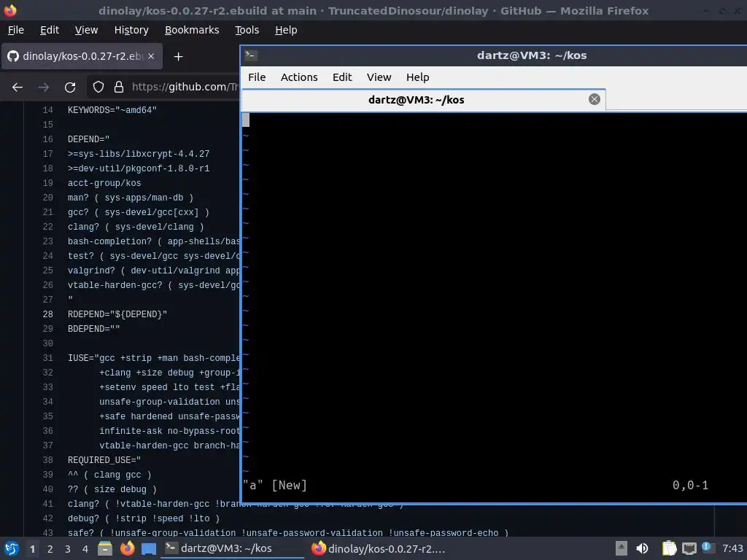
Task: Close the dinolay/kos browser tab
Action: coord(151,56)
